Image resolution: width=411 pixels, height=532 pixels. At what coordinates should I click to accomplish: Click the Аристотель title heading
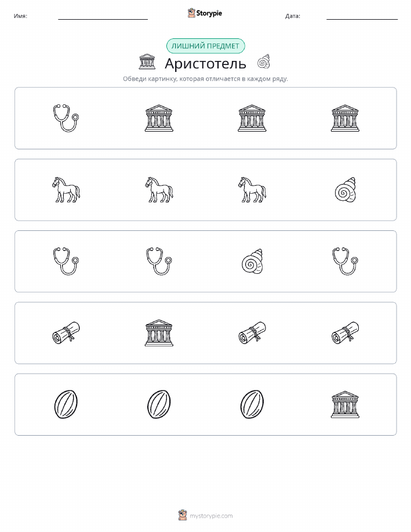click(x=205, y=63)
